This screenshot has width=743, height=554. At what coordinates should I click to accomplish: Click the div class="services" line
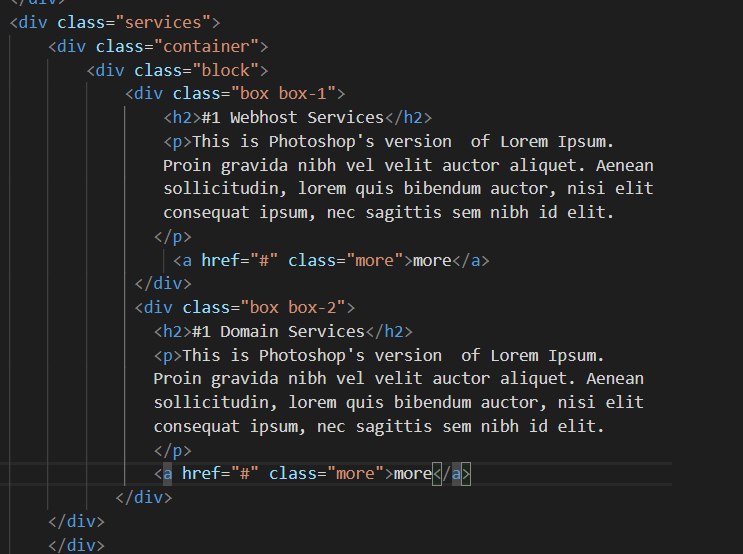point(115,22)
